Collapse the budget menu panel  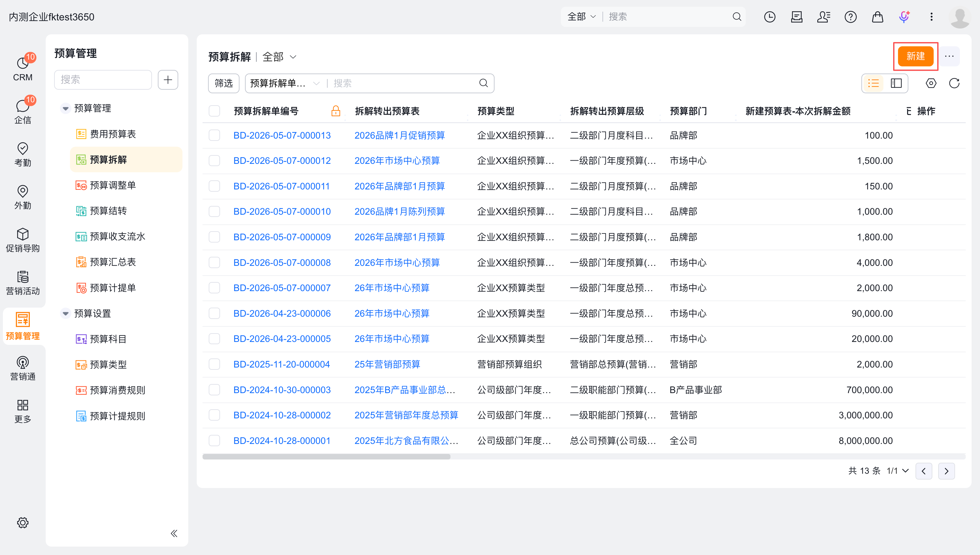click(x=174, y=533)
